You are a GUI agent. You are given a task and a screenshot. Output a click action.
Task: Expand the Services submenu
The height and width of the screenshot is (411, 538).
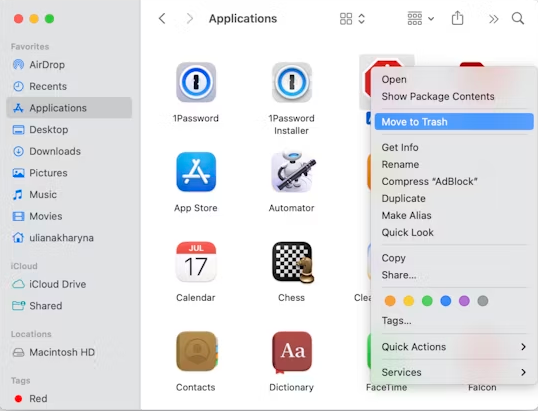pyautogui.click(x=454, y=372)
